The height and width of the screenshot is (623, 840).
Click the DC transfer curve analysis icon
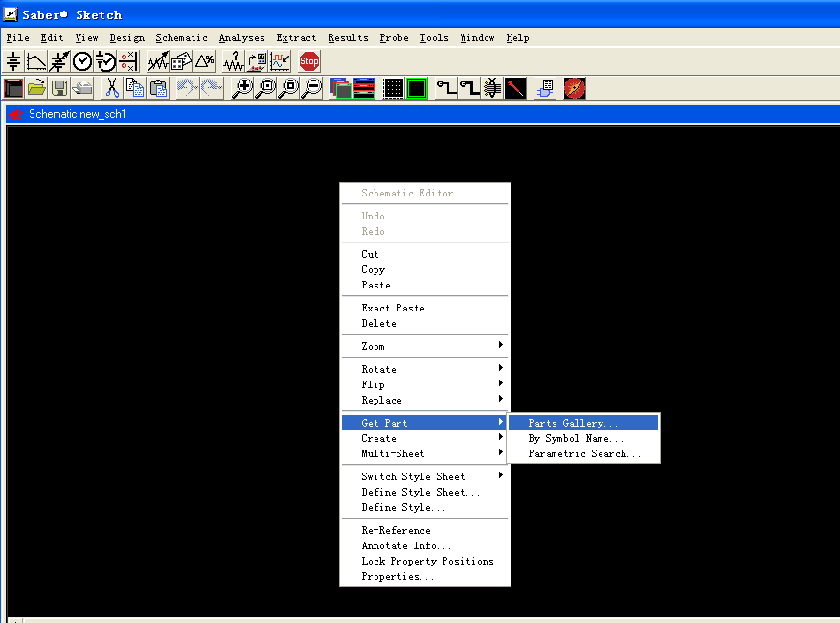tap(36, 61)
